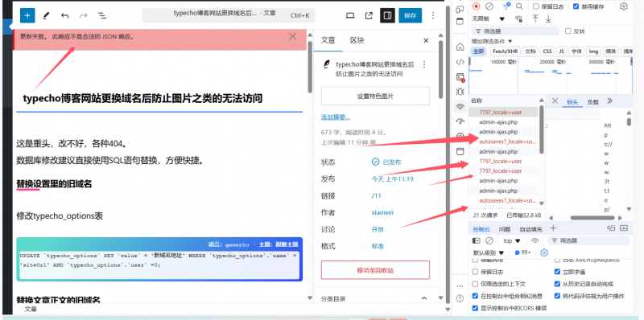This screenshot has height=320, width=644.
Task: Open 默认级别 log level dropdown
Action: click(489, 252)
